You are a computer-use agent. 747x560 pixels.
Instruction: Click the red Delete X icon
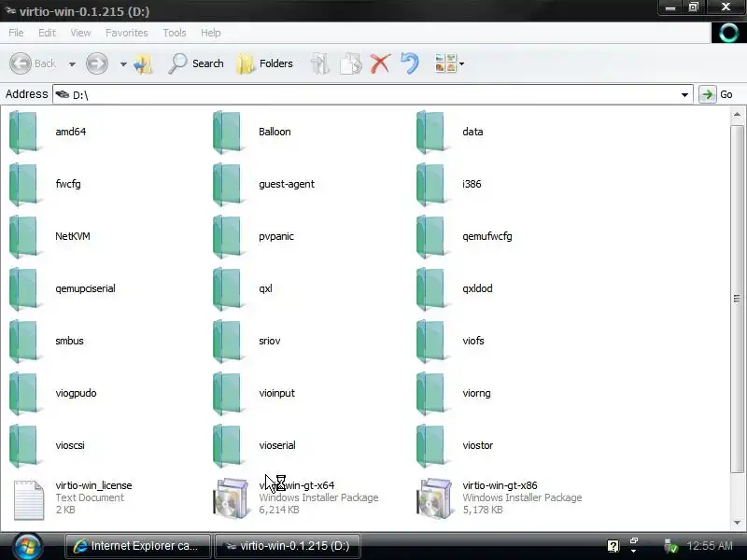(x=380, y=63)
